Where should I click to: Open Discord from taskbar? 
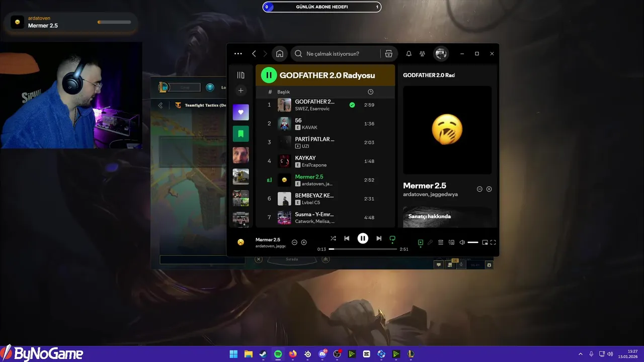click(x=323, y=354)
